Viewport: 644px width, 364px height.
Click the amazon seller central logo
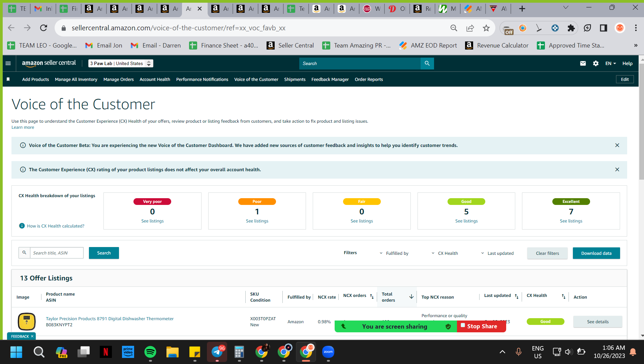49,63
